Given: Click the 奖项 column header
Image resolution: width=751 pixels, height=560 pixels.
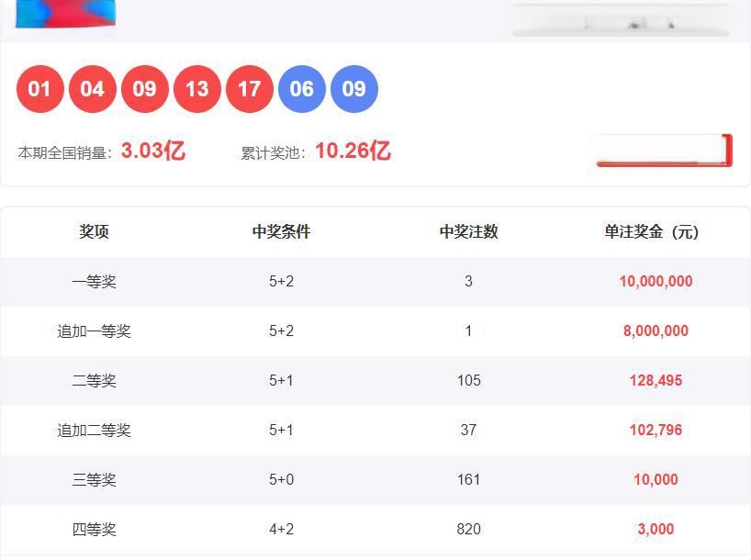Looking at the screenshot, I should pyautogui.click(x=94, y=232).
